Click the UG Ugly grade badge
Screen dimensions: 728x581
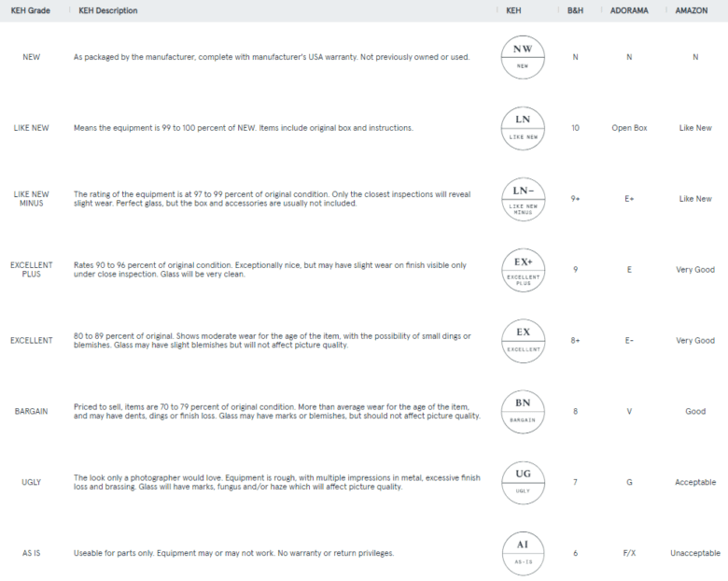pyautogui.click(x=523, y=483)
